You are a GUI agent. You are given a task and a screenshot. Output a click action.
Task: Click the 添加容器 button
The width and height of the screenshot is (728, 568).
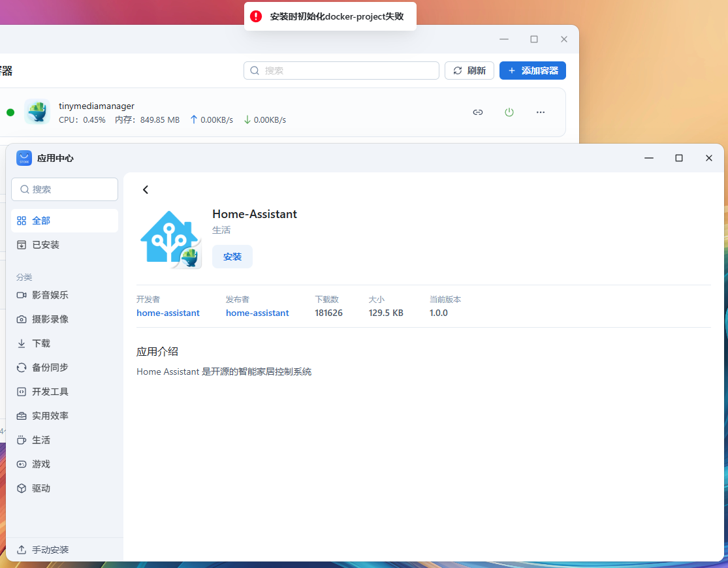pyautogui.click(x=532, y=71)
